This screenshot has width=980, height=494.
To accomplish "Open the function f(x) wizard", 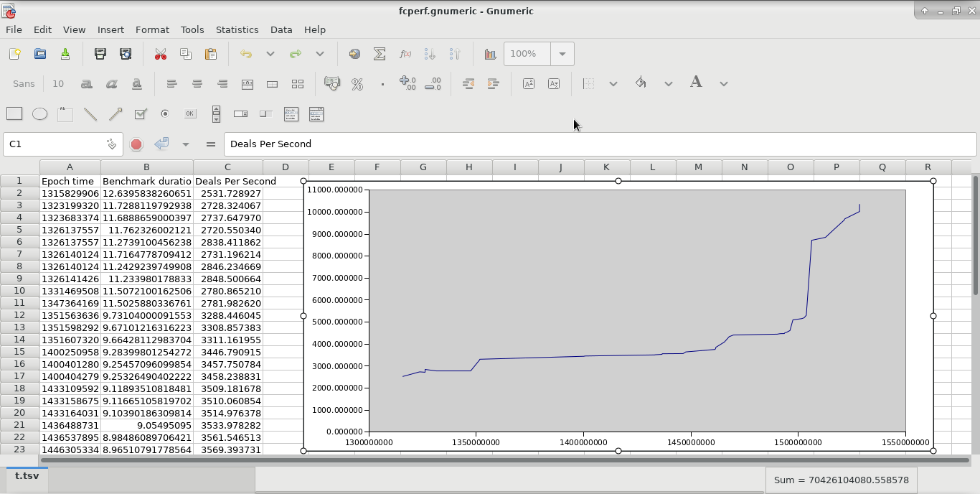I will [405, 54].
